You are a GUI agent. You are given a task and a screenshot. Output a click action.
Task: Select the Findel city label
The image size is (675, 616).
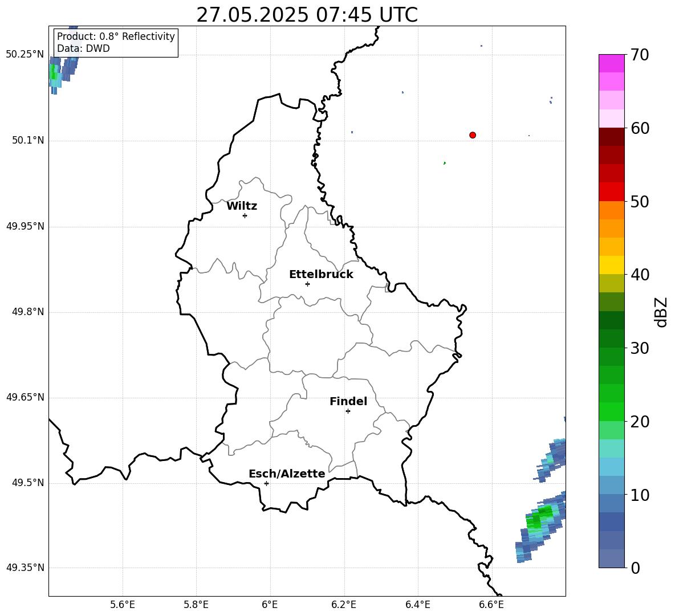348,401
